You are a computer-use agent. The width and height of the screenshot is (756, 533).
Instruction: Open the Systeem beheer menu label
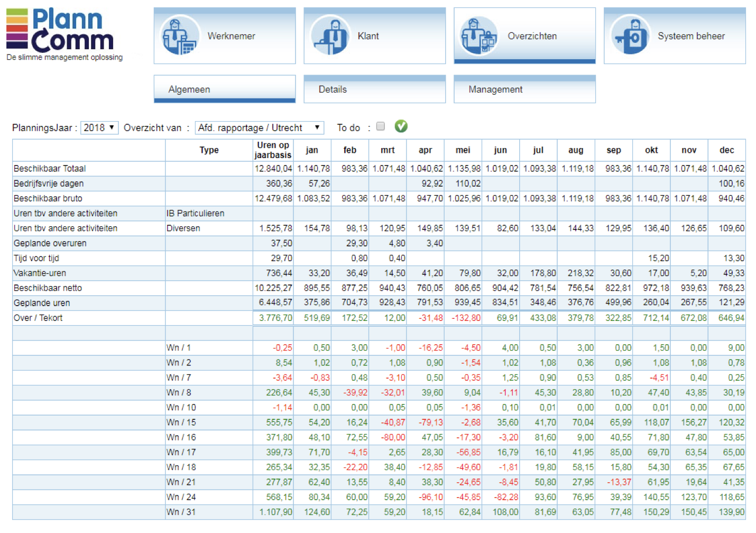point(691,36)
